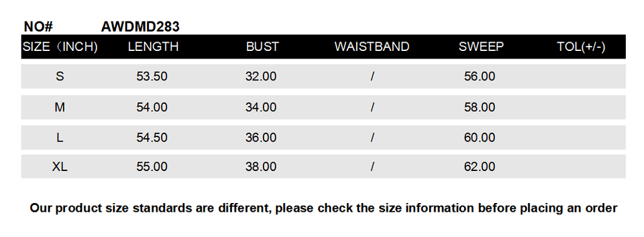Select the size L row label
Viewport: 644px width, 237px height.
[60, 138]
